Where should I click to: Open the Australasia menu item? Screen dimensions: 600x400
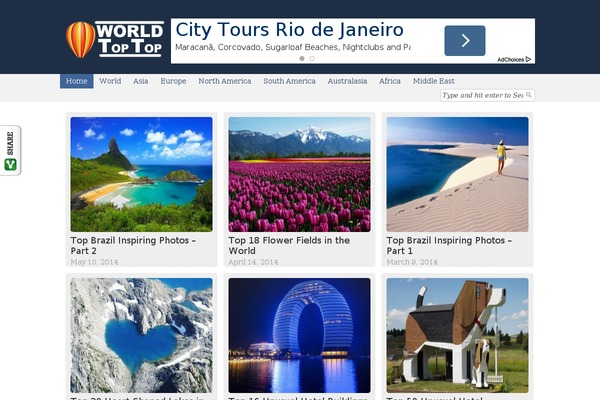point(347,81)
